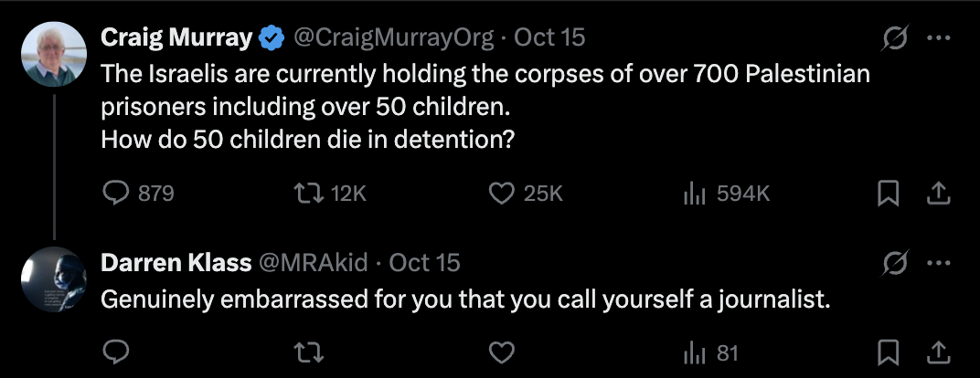Open Grok icon on Craig Murray's post

pos(892,38)
